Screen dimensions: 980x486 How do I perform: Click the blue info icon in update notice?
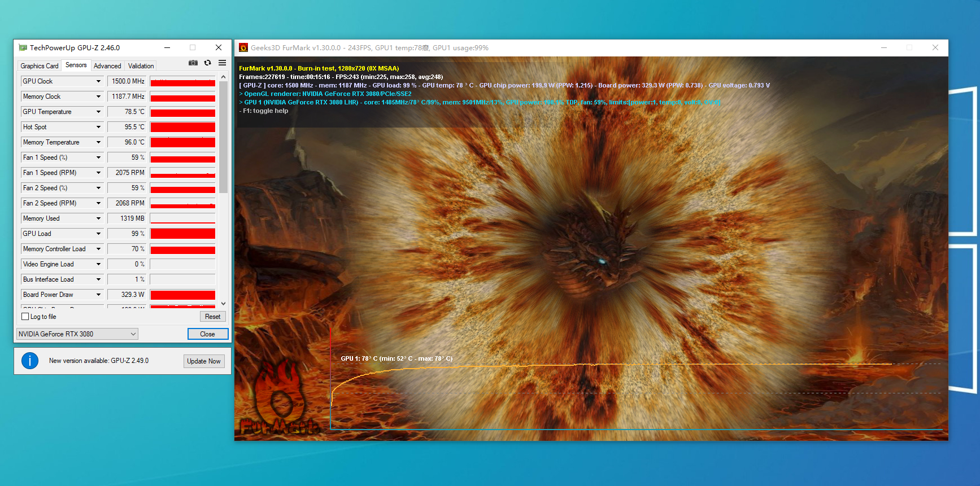[x=30, y=361]
